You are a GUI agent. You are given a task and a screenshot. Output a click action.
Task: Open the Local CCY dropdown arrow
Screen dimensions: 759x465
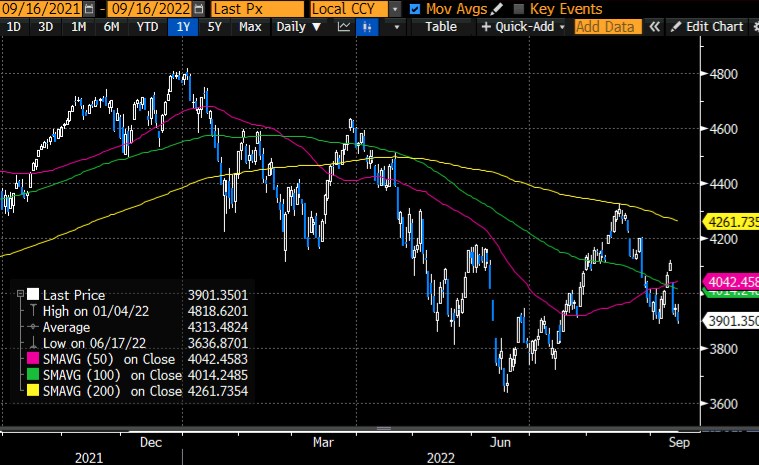pos(395,9)
